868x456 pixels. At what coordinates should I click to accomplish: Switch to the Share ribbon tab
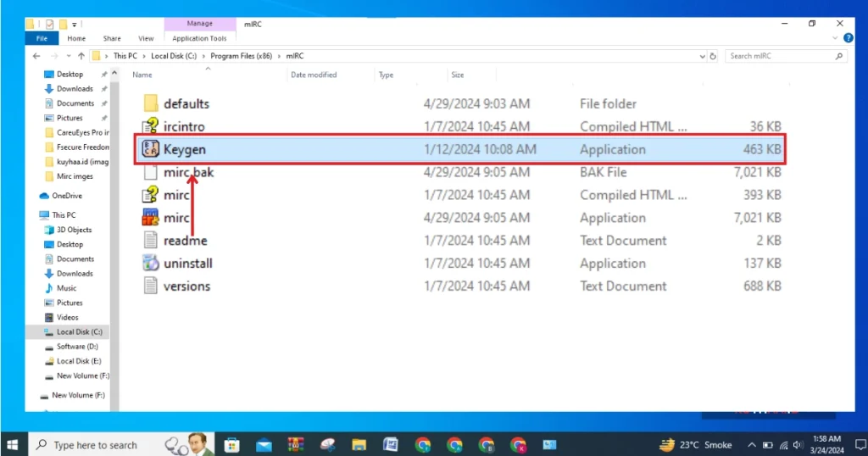pos(112,38)
